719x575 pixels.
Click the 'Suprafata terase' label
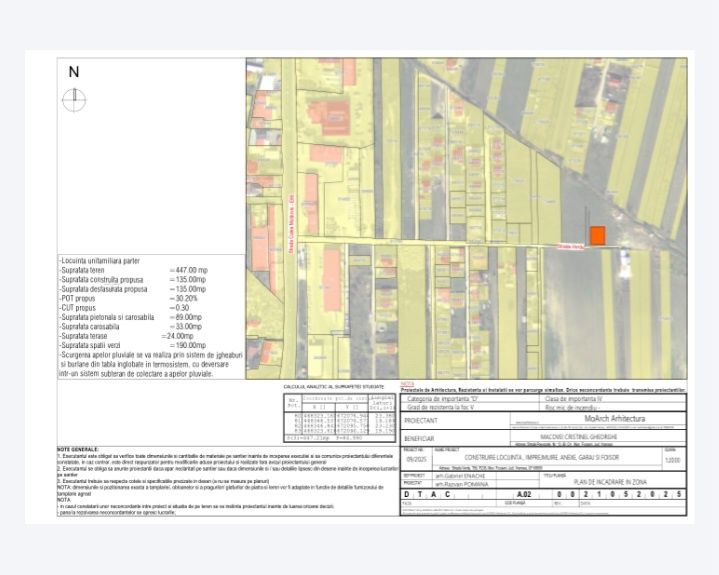84,336
